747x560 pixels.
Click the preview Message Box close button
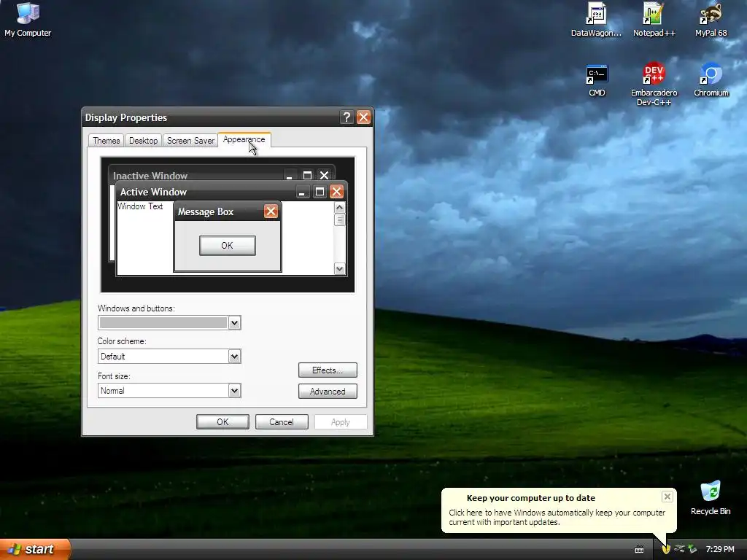[x=271, y=211]
